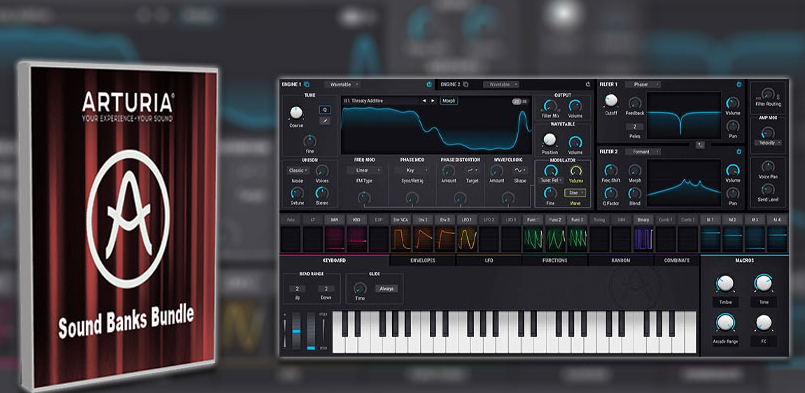The height and width of the screenshot is (393, 805).
Task: Click the modulation wheel strip
Action: pyautogui.click(x=311, y=331)
